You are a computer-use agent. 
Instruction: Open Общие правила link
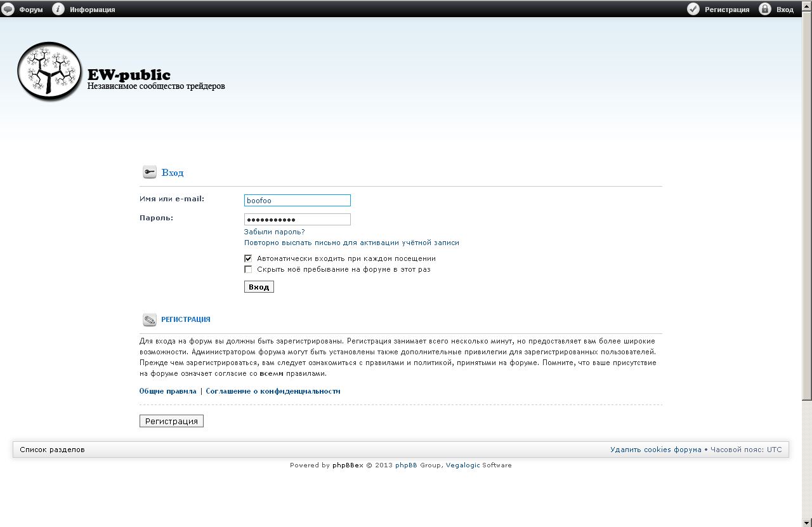tap(167, 391)
